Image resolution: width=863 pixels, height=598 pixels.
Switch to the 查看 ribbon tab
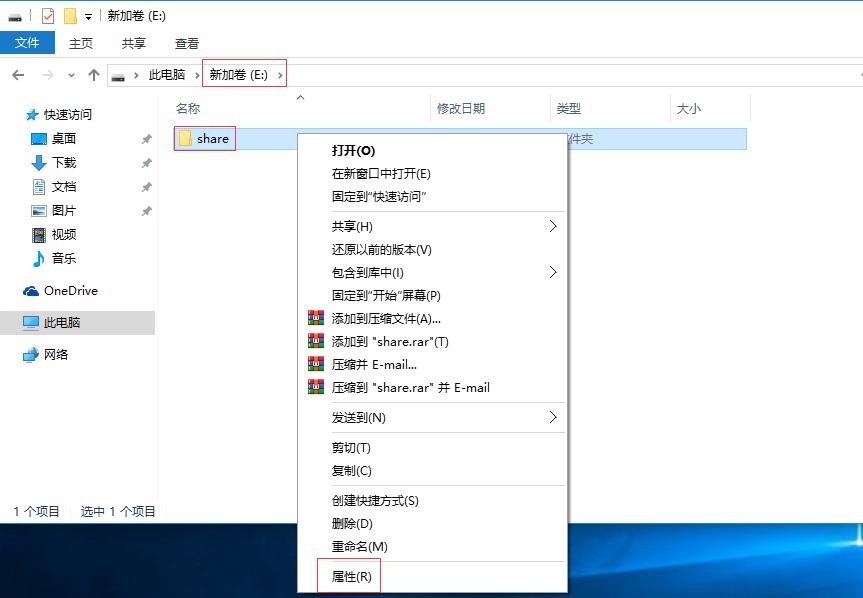pyautogui.click(x=185, y=43)
